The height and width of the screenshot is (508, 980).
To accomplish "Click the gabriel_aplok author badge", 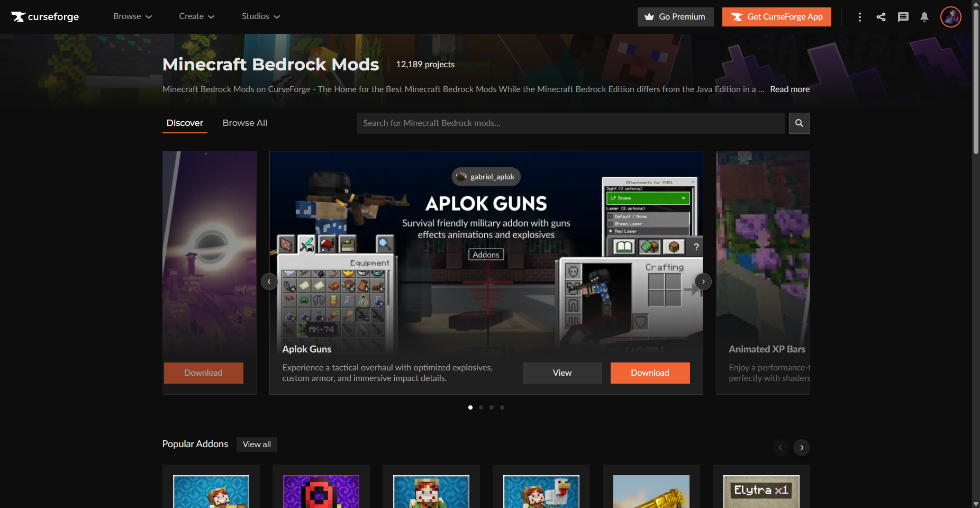I will click(x=486, y=177).
